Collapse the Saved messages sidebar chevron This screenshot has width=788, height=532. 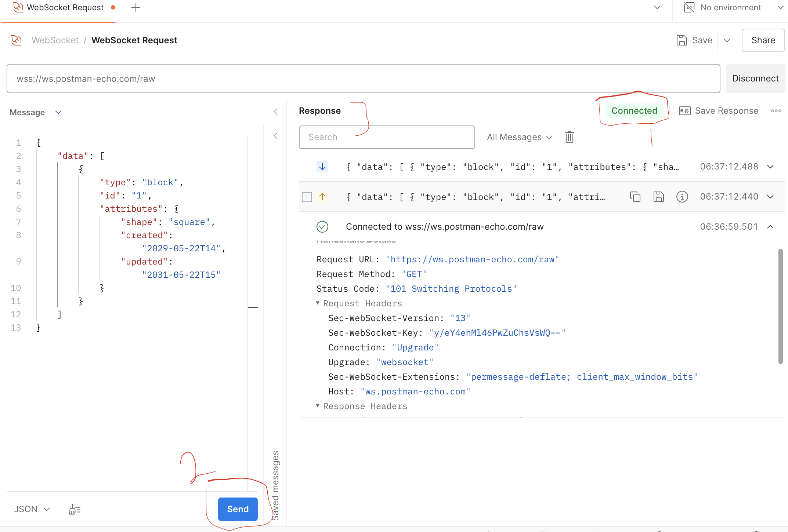pos(275,136)
